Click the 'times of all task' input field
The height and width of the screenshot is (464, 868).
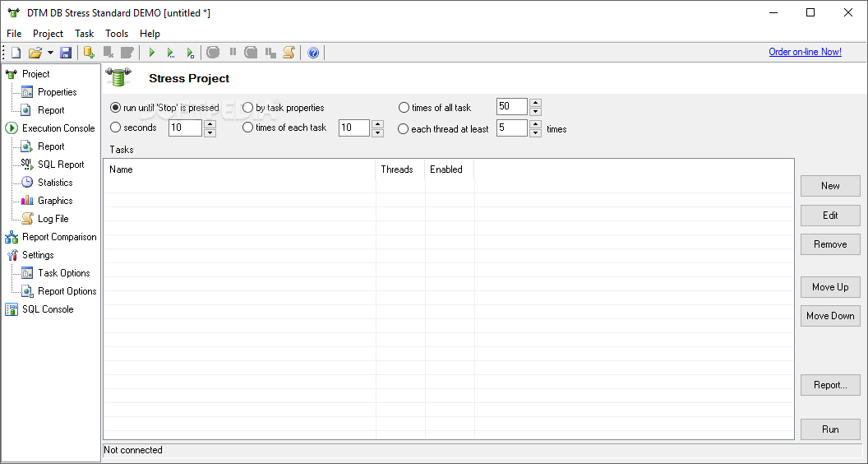(x=512, y=106)
